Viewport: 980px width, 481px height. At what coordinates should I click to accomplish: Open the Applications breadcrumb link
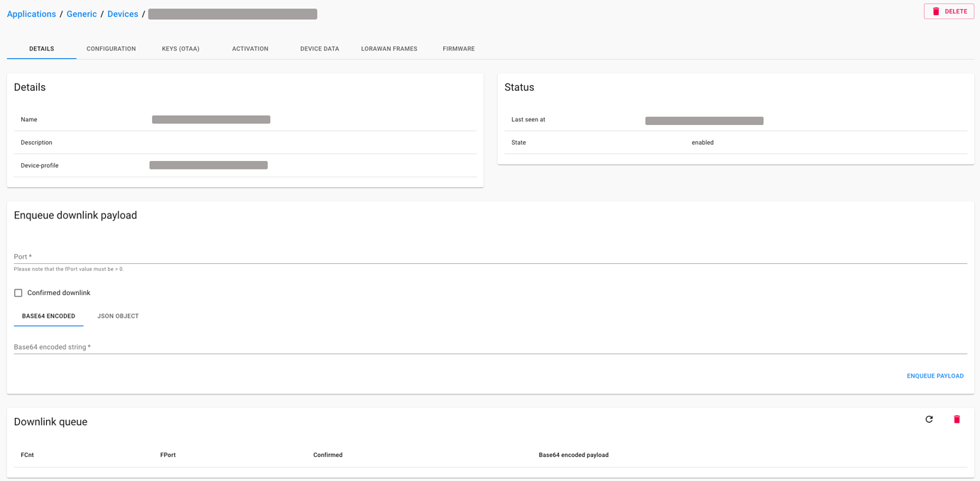(31, 13)
